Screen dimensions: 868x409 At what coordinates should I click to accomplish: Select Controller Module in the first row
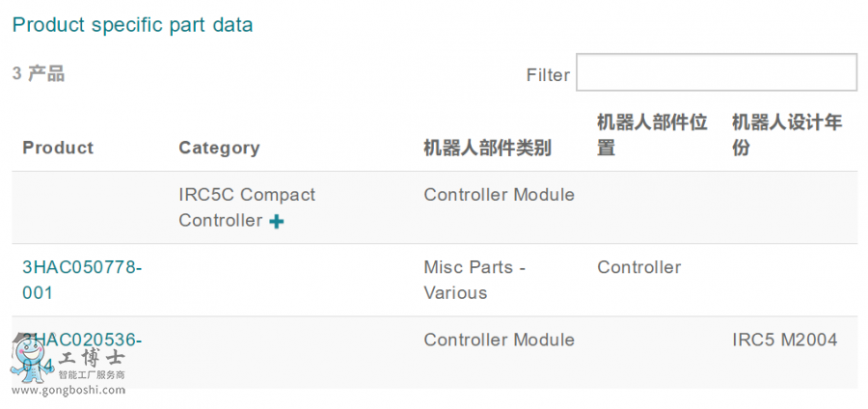click(499, 195)
